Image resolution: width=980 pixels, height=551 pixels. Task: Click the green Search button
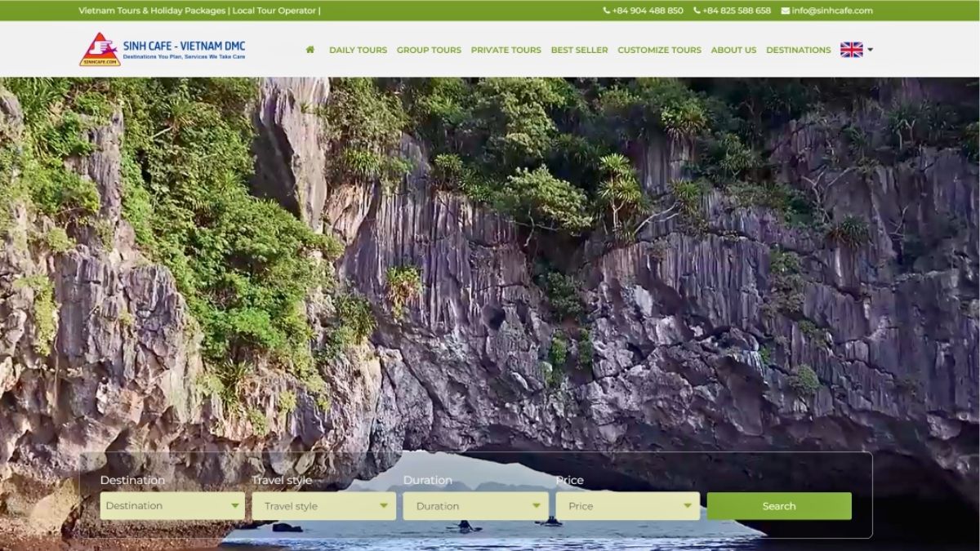(x=779, y=506)
